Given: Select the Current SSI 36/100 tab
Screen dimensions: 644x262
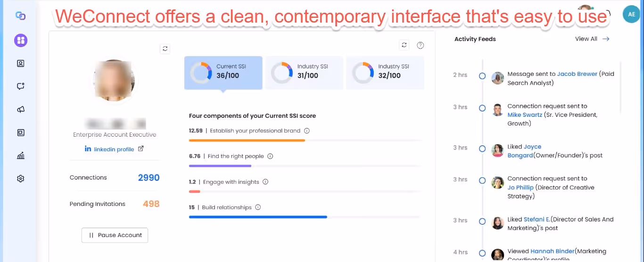Looking at the screenshot, I should point(223,73).
